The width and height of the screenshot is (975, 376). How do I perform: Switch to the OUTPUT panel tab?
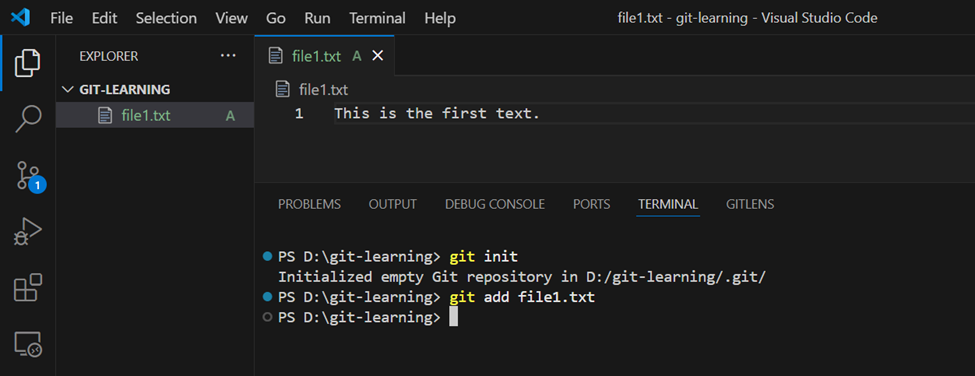tap(392, 204)
